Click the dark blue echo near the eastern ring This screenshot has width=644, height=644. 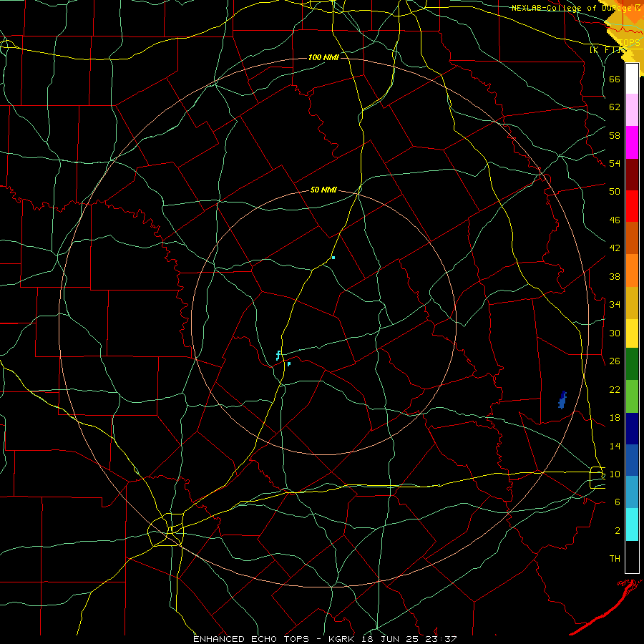[x=562, y=400]
